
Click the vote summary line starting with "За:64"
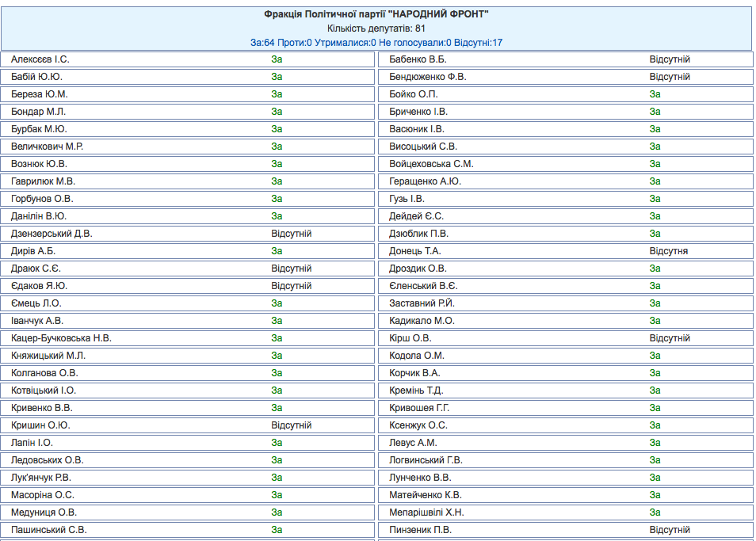coord(376,42)
